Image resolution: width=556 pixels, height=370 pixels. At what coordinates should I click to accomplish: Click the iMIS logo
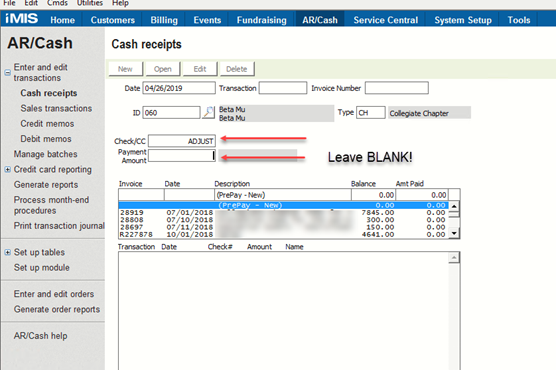point(22,18)
